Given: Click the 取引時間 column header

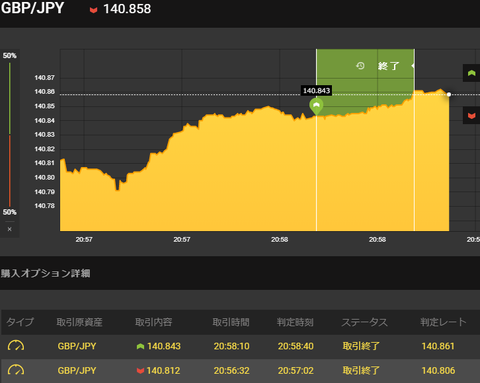Looking at the screenshot, I should pos(231,322).
